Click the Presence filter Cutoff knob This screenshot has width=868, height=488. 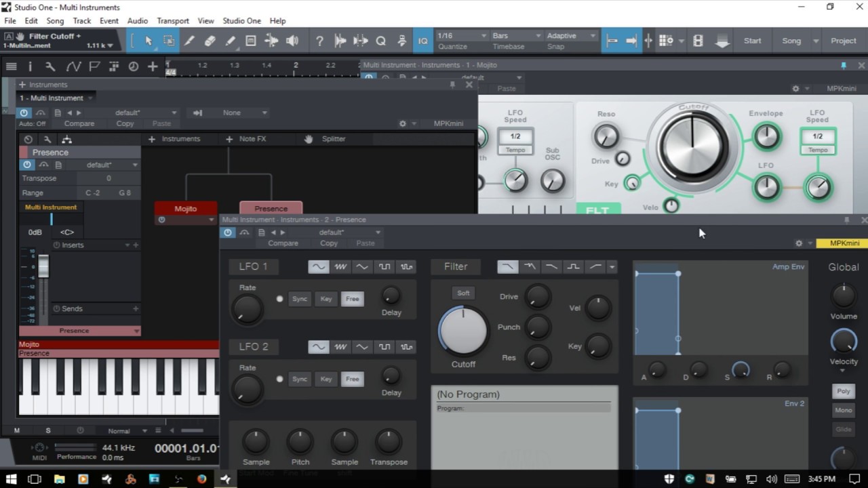coord(463,331)
